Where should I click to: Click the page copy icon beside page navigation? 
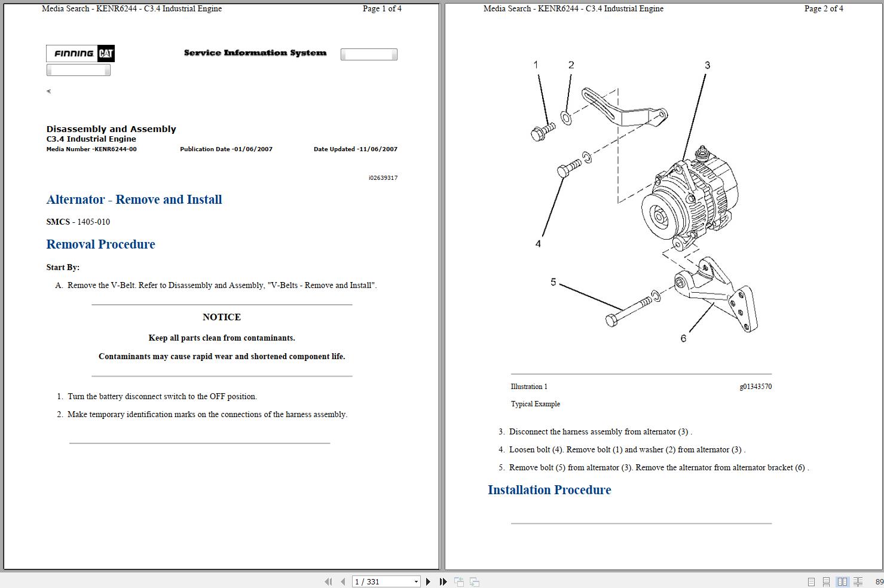click(x=460, y=581)
